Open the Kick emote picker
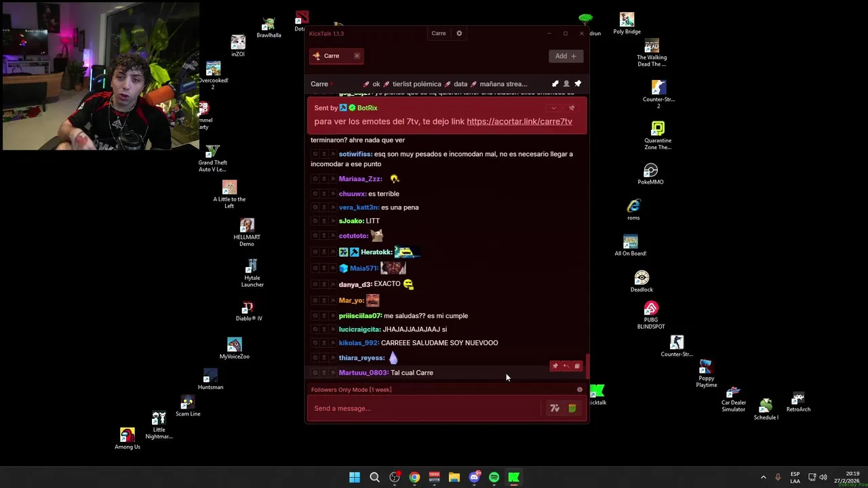868x488 pixels. 572,408
